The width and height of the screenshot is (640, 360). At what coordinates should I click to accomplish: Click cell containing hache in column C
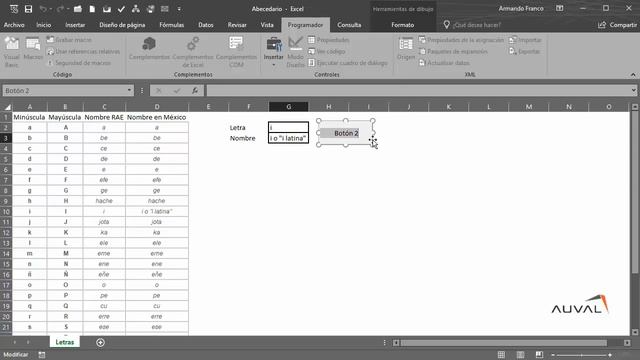(104, 201)
